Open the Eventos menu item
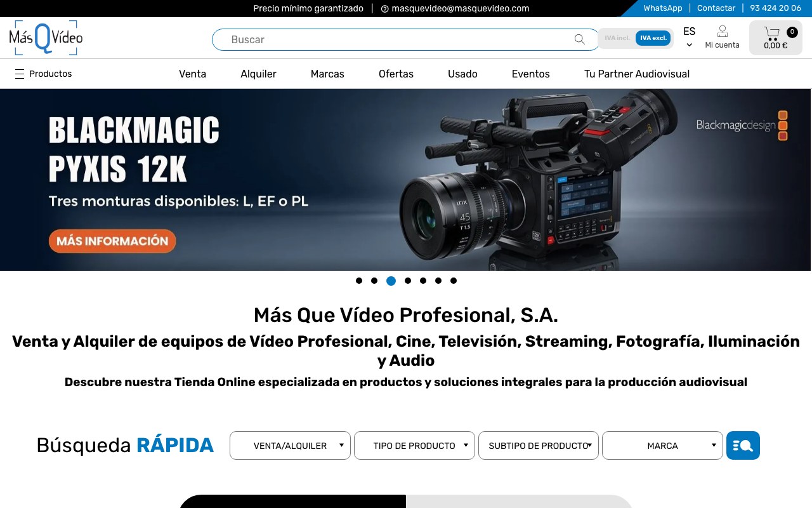Screen dimensions: 812x508 click(x=531, y=74)
